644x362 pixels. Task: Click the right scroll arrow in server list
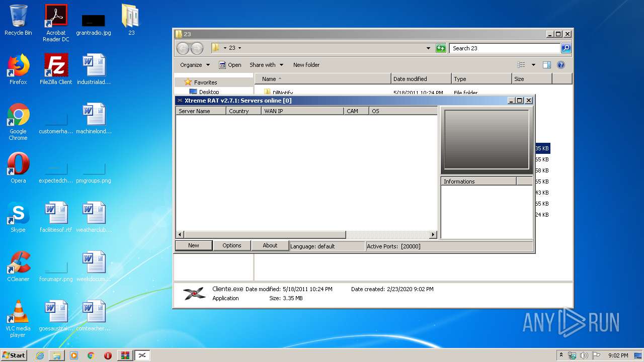pyautogui.click(x=433, y=235)
